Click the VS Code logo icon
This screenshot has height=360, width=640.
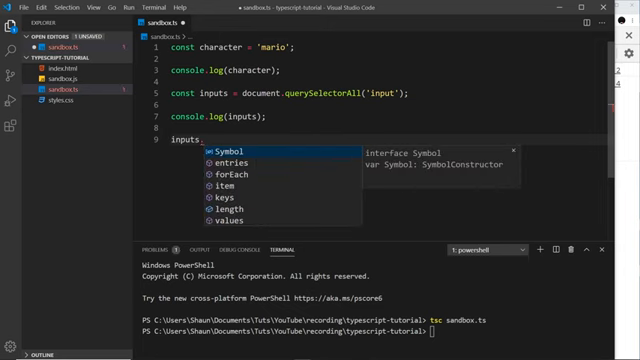click(7, 7)
